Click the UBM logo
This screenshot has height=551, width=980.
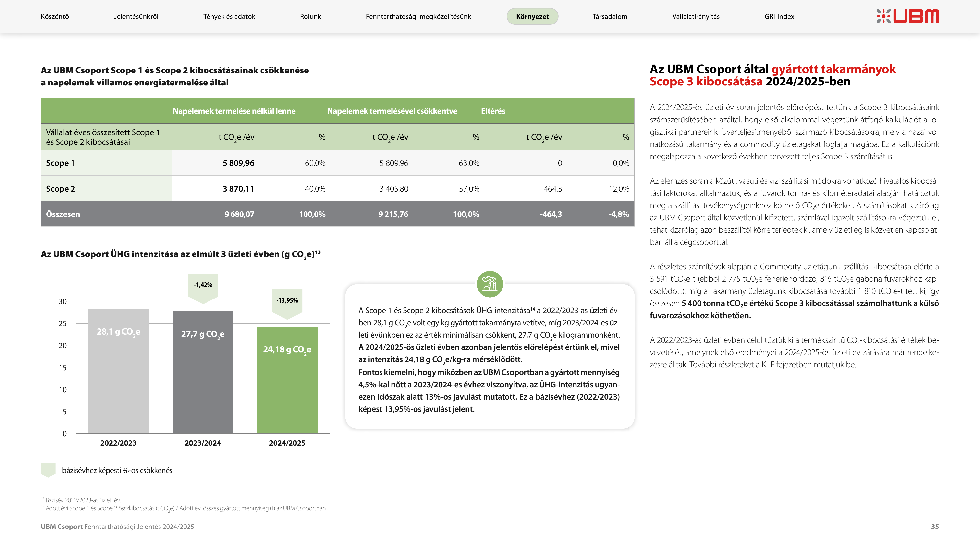pos(908,16)
